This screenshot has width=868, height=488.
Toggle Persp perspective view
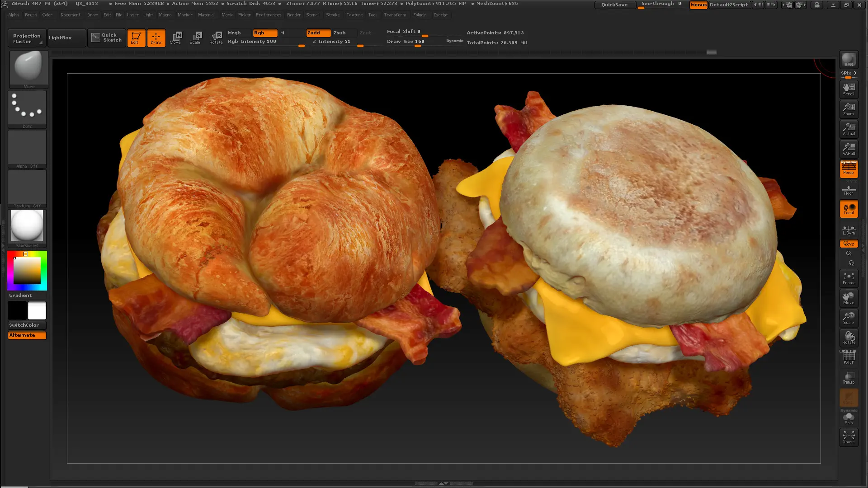(x=849, y=169)
